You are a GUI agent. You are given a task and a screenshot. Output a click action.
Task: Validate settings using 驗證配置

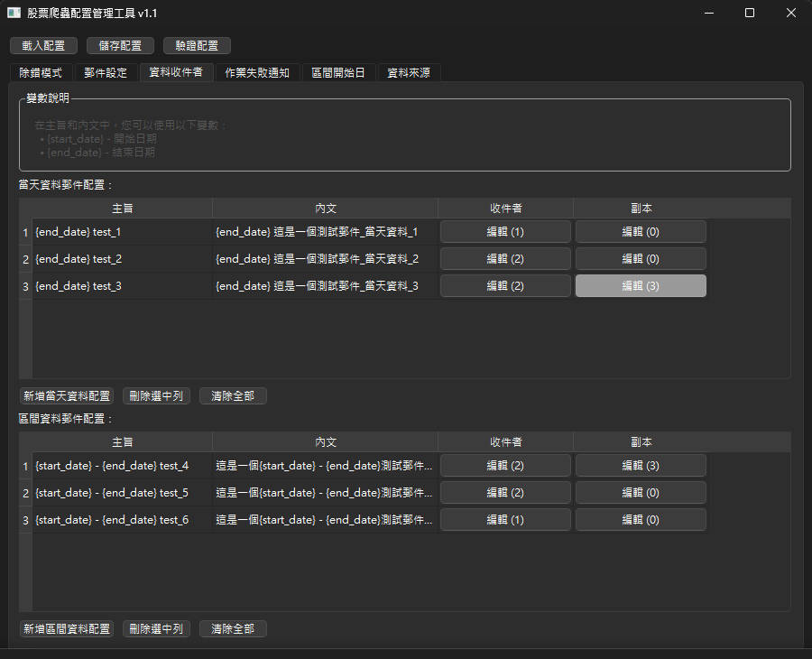click(197, 46)
